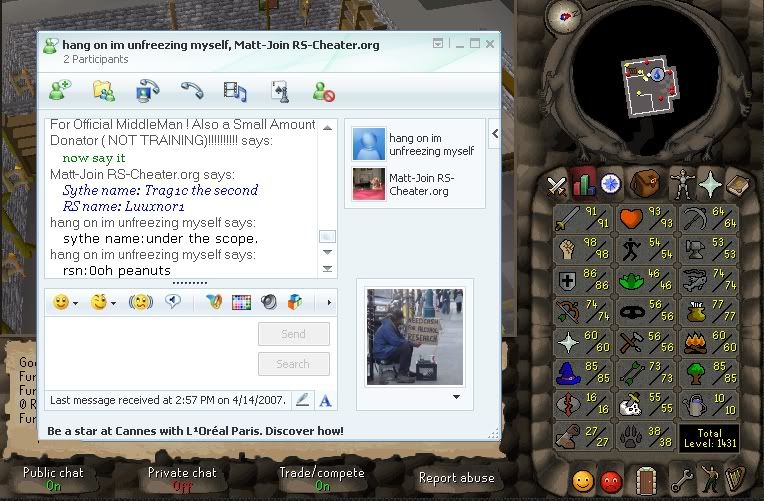The height and width of the screenshot is (501, 764).
Task: Open the background color palette picker
Action: pos(241,303)
